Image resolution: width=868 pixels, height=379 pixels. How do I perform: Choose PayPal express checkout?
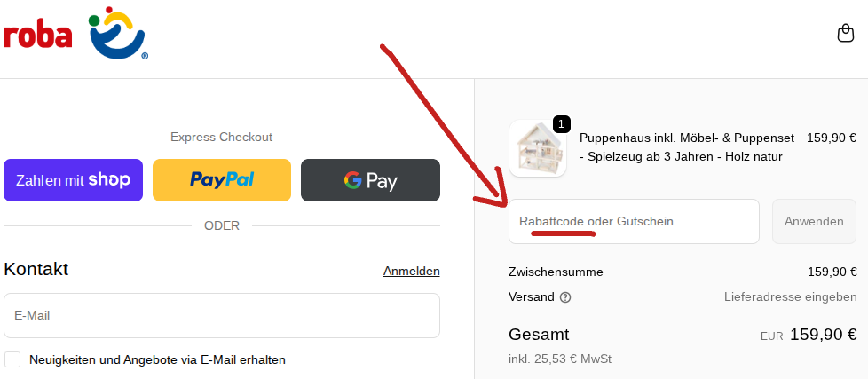(x=222, y=180)
